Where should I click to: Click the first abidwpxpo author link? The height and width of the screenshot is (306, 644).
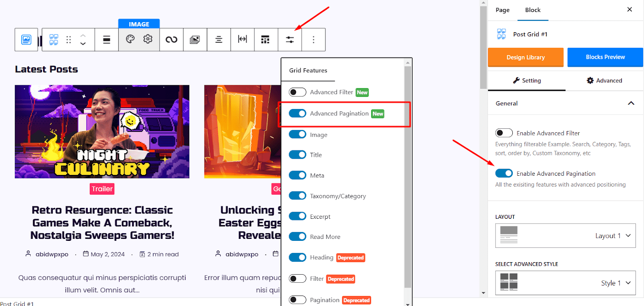tap(52, 254)
